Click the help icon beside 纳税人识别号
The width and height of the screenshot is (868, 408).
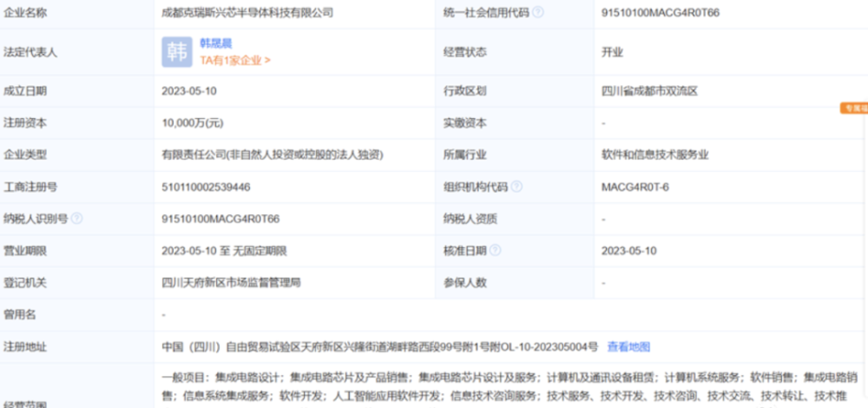[77, 219]
